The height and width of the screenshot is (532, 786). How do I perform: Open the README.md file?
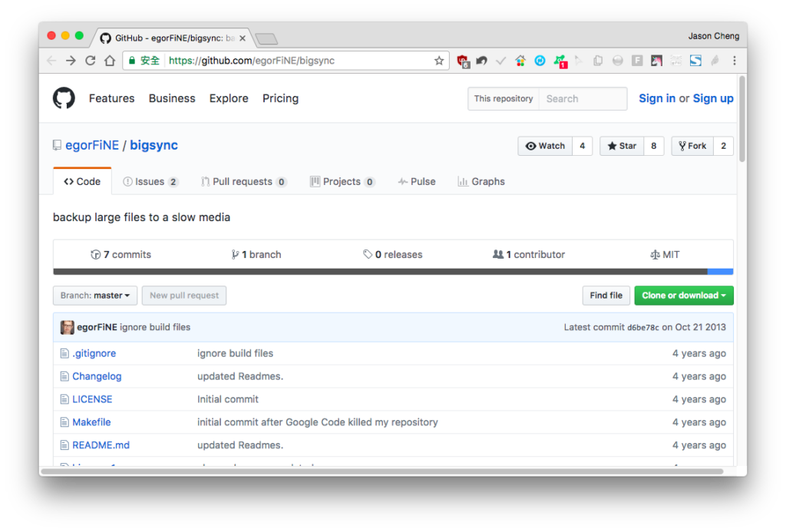pyautogui.click(x=101, y=445)
